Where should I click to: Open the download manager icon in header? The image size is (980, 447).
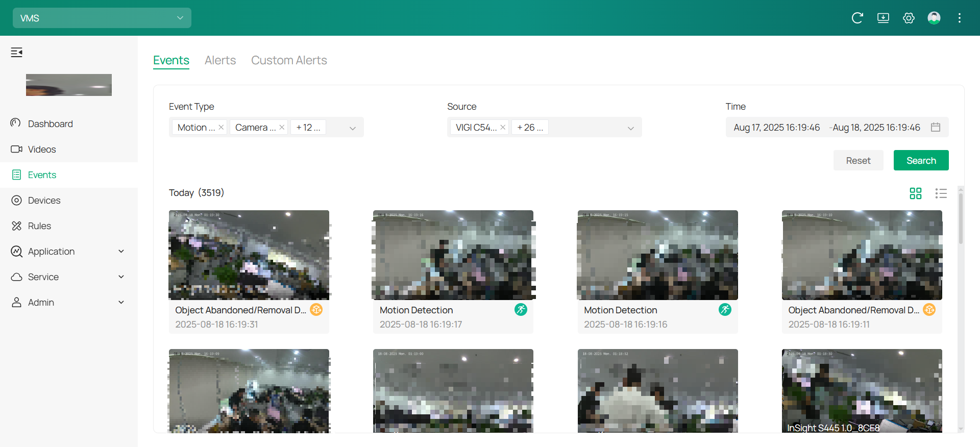point(883,18)
